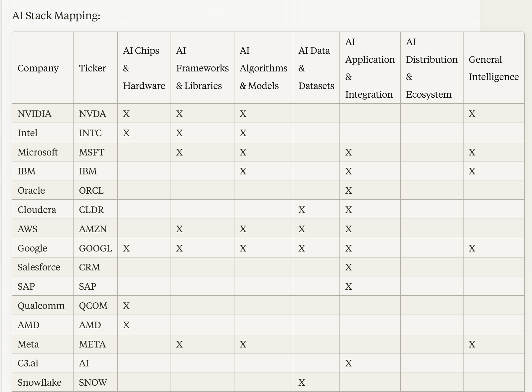Click the GOOGL ticker cell

coord(95,248)
